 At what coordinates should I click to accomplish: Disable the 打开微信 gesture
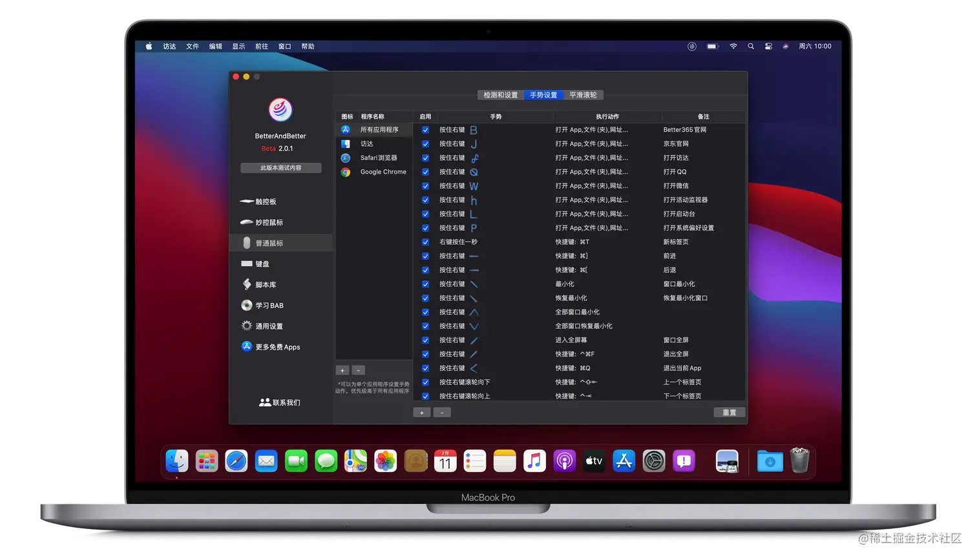(x=425, y=186)
